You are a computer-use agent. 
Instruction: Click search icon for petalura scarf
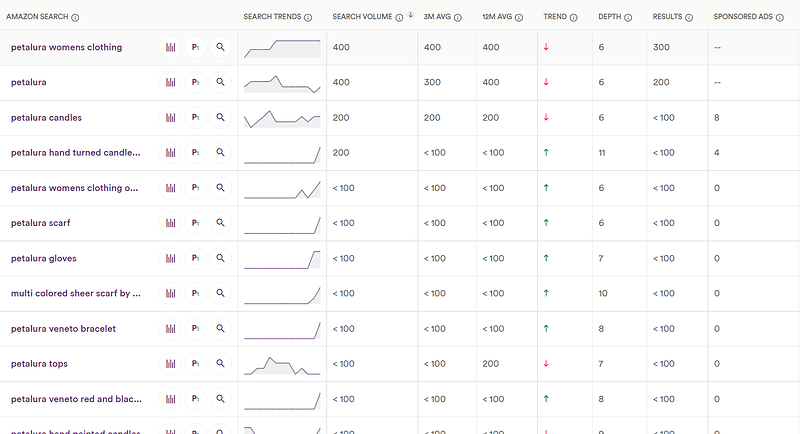(x=220, y=223)
